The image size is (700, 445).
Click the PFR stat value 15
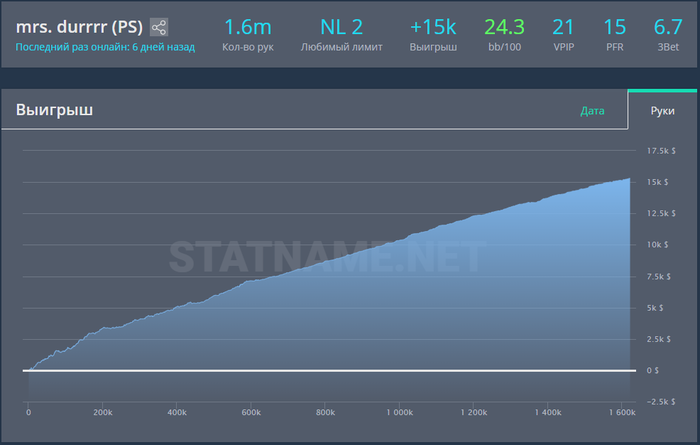(x=615, y=27)
